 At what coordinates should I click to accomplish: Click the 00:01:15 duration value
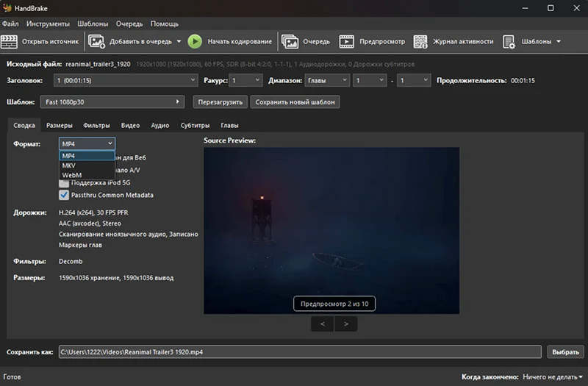click(523, 81)
